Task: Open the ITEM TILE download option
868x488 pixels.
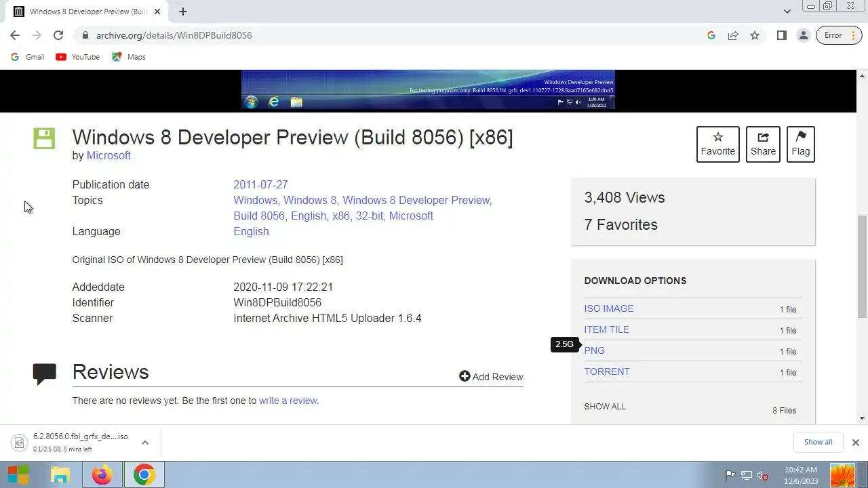Action: click(x=607, y=329)
